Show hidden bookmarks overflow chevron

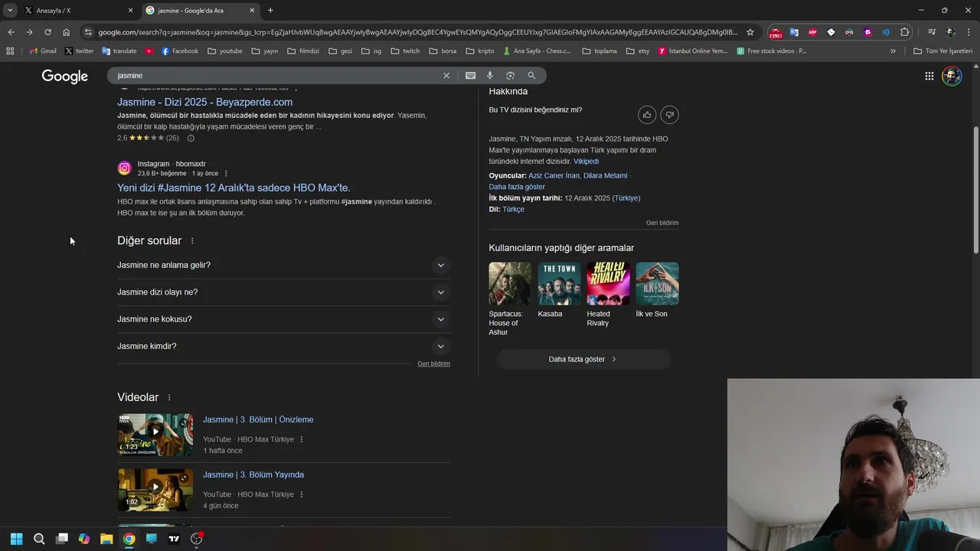(893, 51)
